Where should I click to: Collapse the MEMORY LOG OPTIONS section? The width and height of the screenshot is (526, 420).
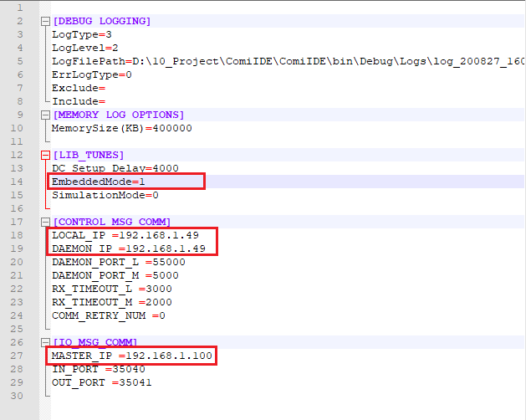(43, 115)
